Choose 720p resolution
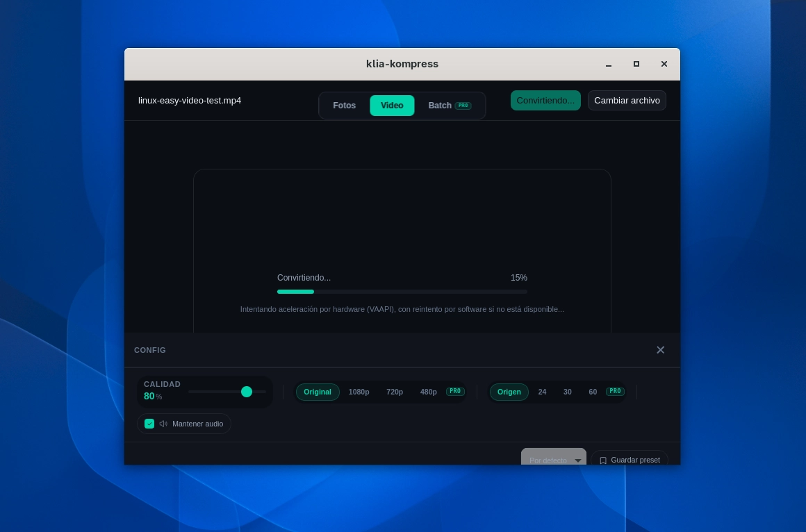Screen dimensions: 806x532 395,392
